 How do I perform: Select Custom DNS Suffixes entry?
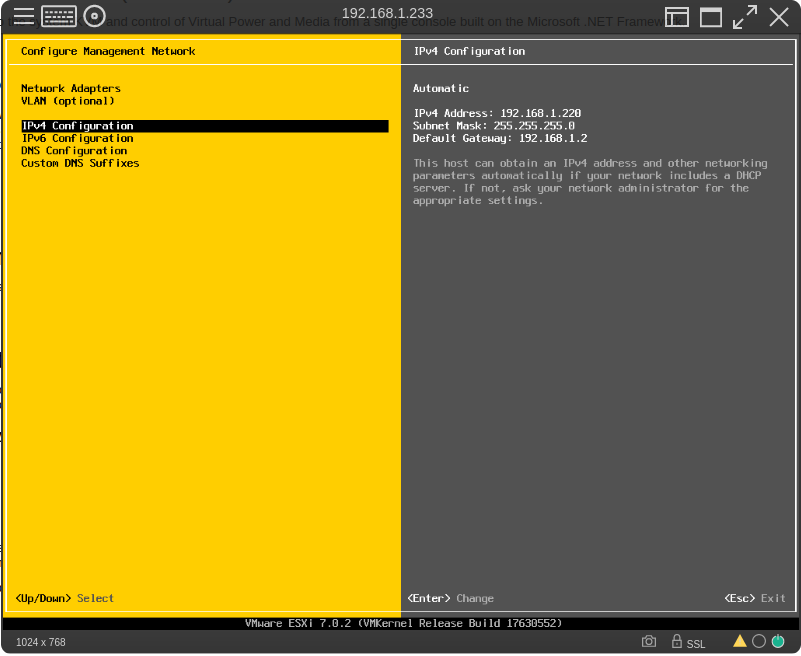point(80,163)
